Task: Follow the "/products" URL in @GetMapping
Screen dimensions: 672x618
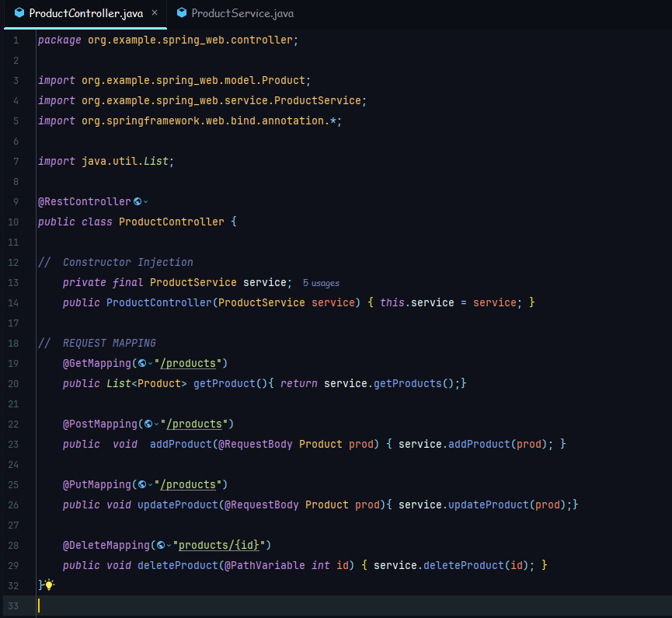Action: tap(188, 363)
